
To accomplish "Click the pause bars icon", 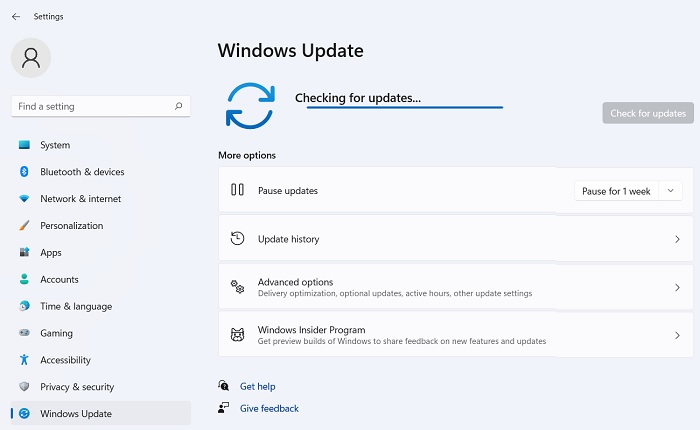I will point(237,190).
